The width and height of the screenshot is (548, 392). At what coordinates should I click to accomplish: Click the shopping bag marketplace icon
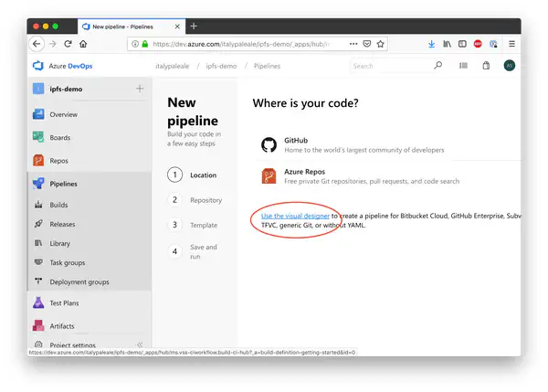point(486,66)
